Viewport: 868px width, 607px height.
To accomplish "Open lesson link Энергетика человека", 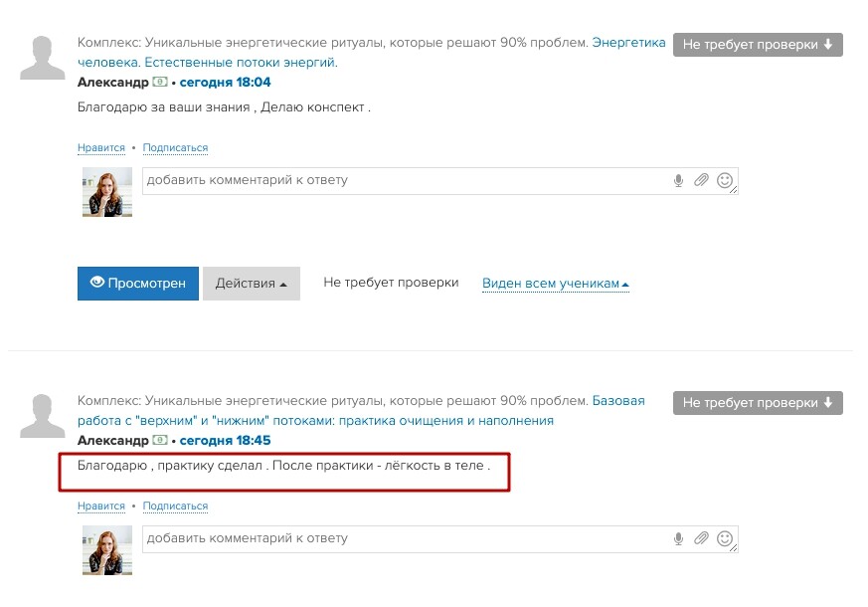I will 628,43.
